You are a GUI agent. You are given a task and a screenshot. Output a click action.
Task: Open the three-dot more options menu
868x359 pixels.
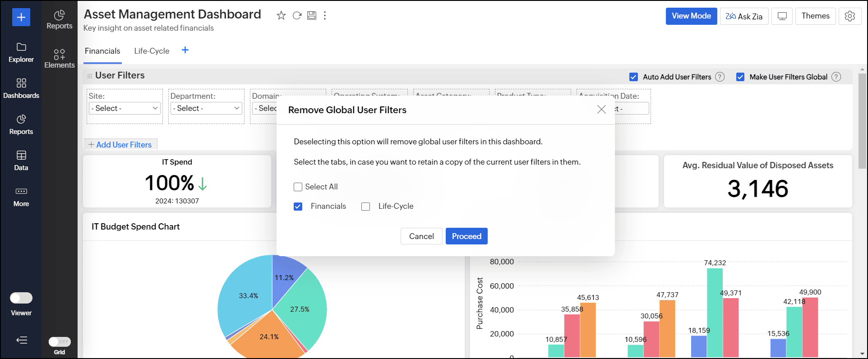[x=325, y=16]
